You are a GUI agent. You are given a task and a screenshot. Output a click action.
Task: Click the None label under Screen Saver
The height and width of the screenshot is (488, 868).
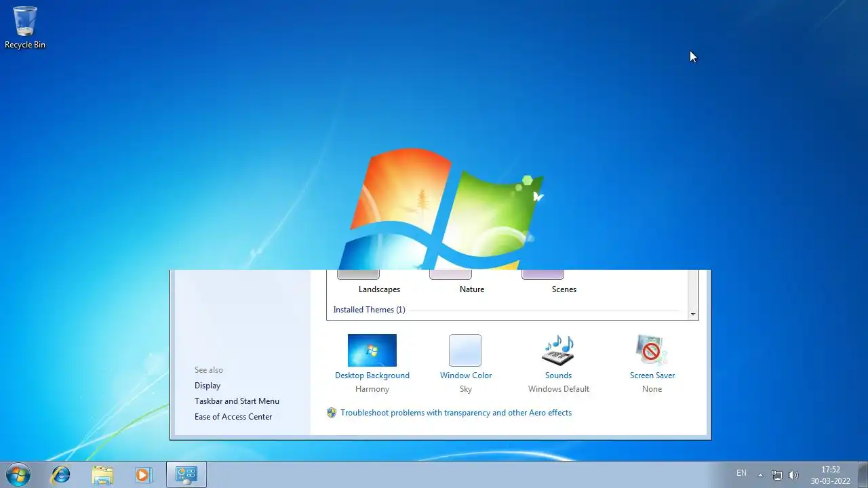pyautogui.click(x=652, y=389)
